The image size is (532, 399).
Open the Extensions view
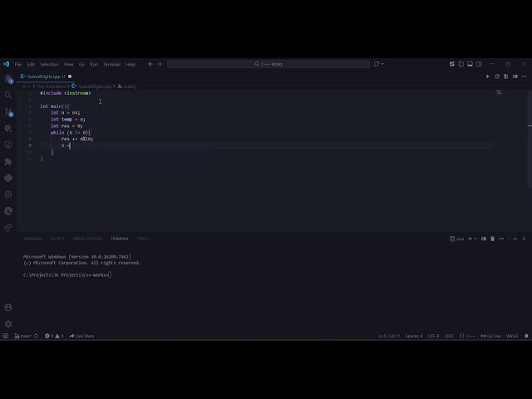coord(8,161)
